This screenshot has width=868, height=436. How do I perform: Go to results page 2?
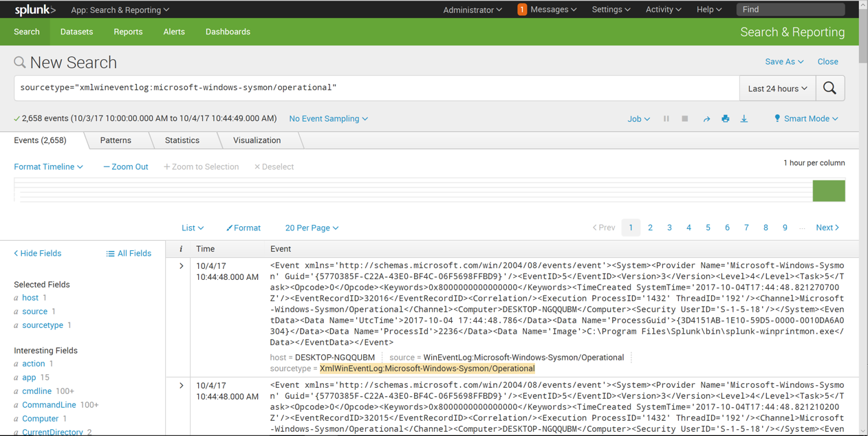pos(650,228)
